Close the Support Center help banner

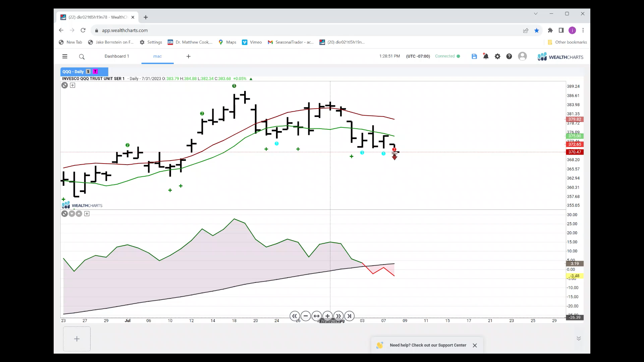pos(475,345)
